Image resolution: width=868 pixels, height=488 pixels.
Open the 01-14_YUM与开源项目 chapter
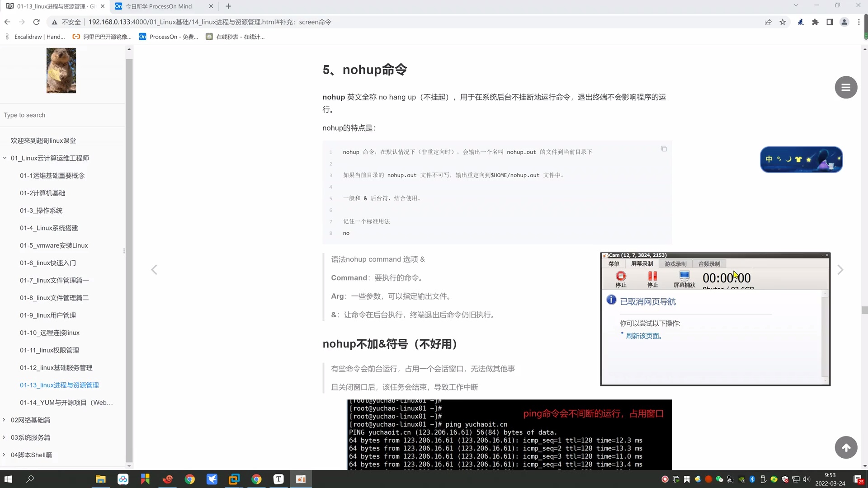(x=66, y=402)
